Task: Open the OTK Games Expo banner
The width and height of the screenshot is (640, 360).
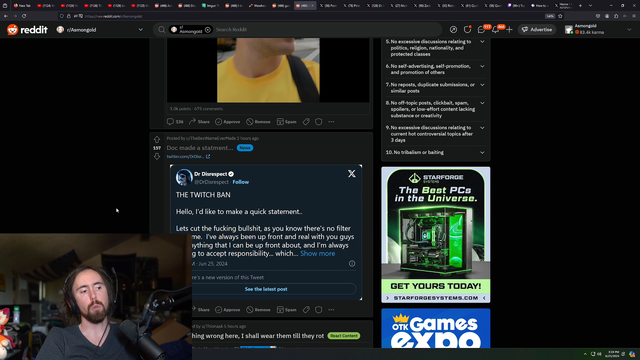Action: [x=436, y=329]
